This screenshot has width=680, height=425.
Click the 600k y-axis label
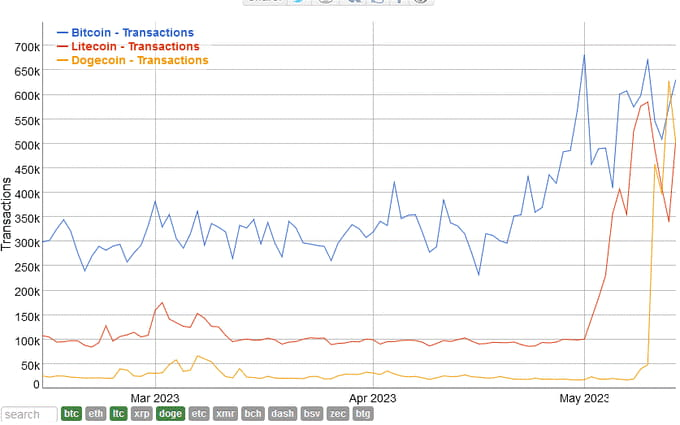point(27,96)
